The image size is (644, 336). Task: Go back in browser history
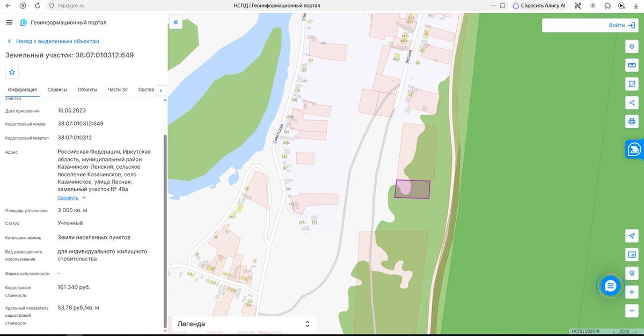click(x=8, y=5)
